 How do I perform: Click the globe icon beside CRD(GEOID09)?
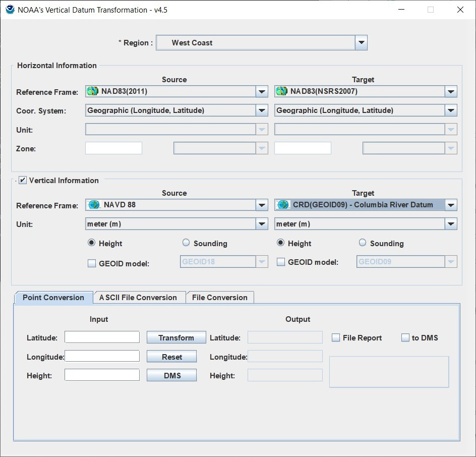click(283, 205)
